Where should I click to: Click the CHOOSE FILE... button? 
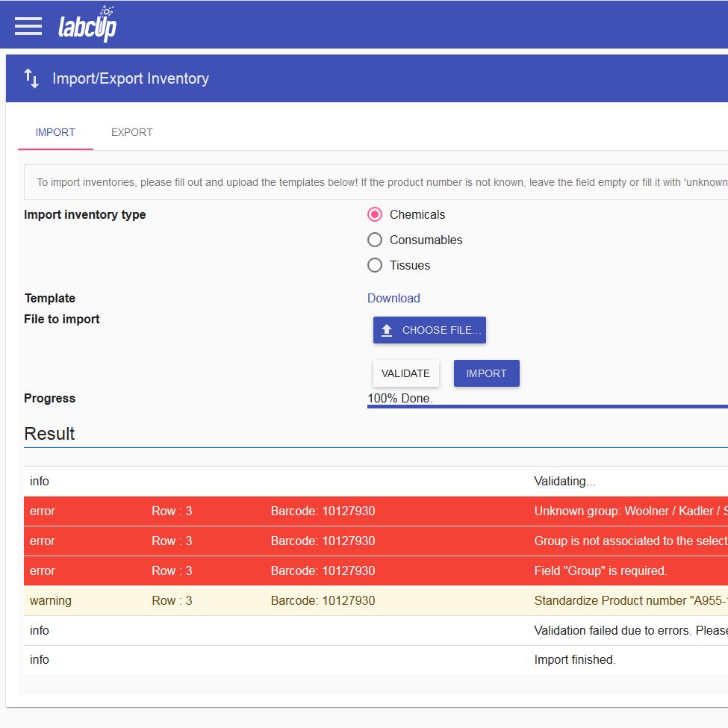tap(429, 330)
